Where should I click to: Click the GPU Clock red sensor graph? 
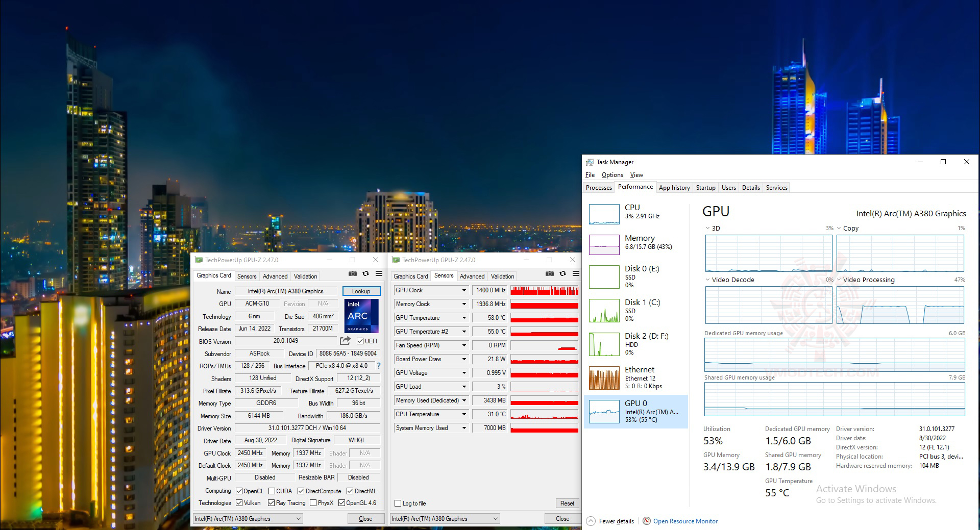tap(545, 290)
